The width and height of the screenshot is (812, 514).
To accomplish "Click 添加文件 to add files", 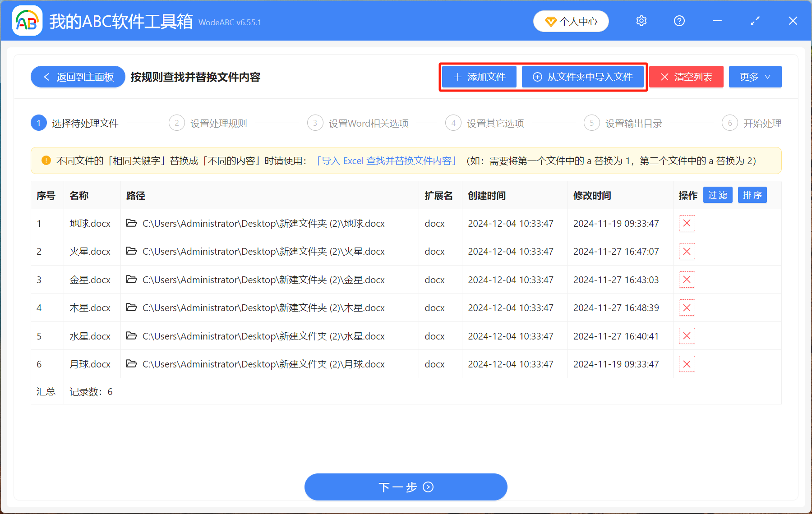I will tap(479, 77).
